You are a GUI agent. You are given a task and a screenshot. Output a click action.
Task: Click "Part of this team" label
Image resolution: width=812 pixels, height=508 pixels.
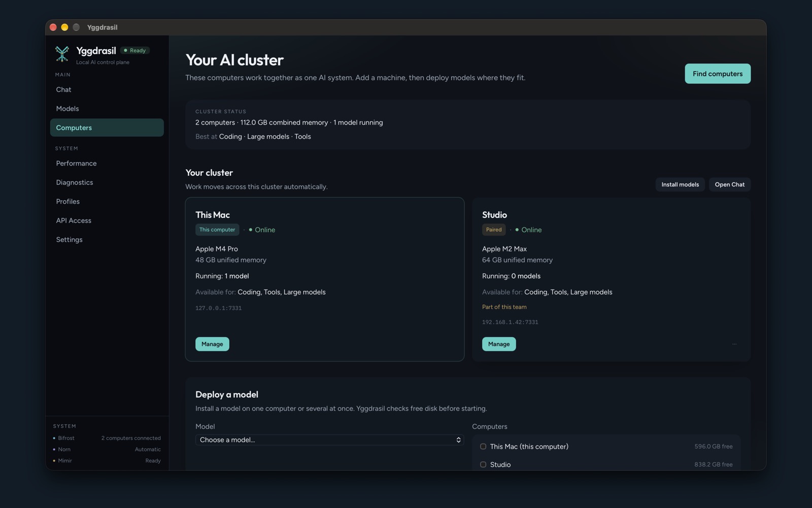pyautogui.click(x=504, y=307)
